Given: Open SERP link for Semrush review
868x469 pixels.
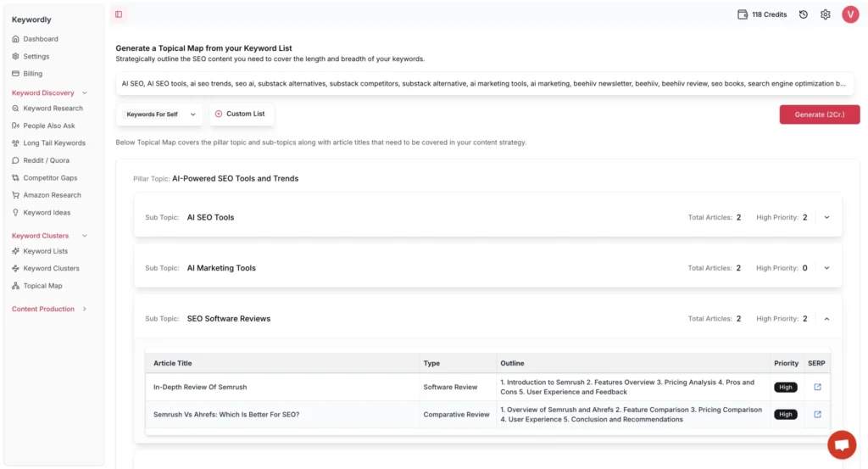Looking at the screenshot, I should pyautogui.click(x=817, y=388).
